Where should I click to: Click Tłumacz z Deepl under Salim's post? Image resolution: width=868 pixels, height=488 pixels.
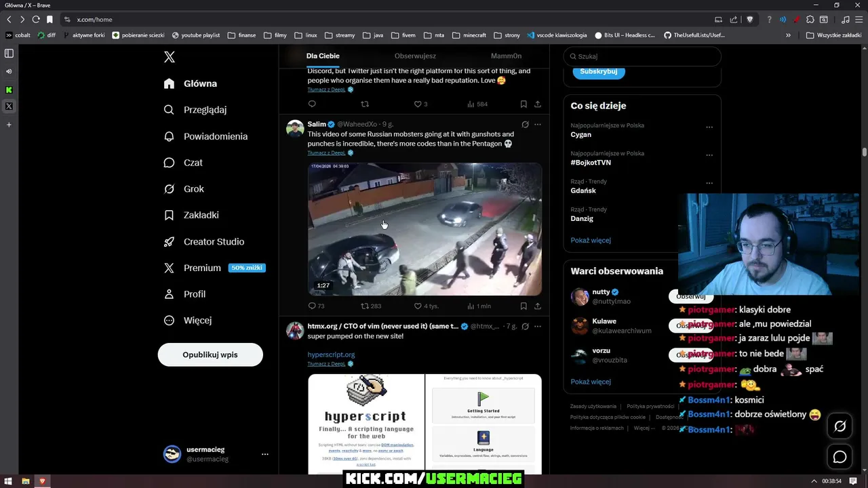tap(326, 153)
